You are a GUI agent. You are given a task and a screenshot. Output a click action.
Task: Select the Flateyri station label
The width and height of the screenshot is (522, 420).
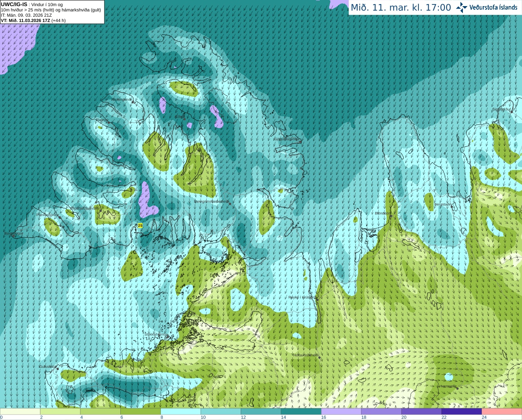click(102, 120)
